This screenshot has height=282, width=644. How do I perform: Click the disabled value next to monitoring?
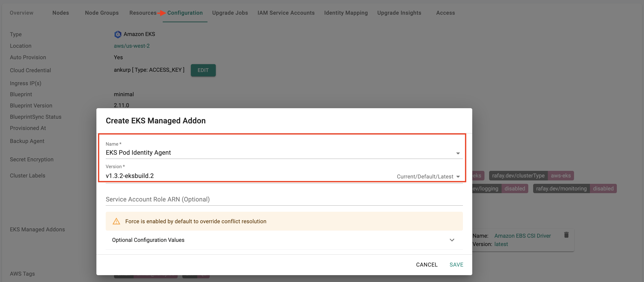(x=603, y=189)
